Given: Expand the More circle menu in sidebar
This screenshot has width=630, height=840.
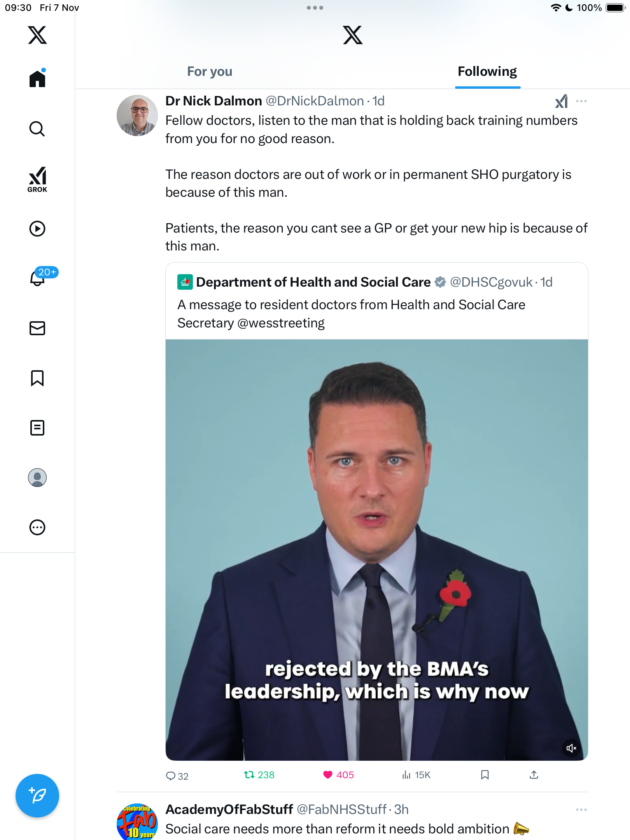Looking at the screenshot, I should tap(37, 528).
